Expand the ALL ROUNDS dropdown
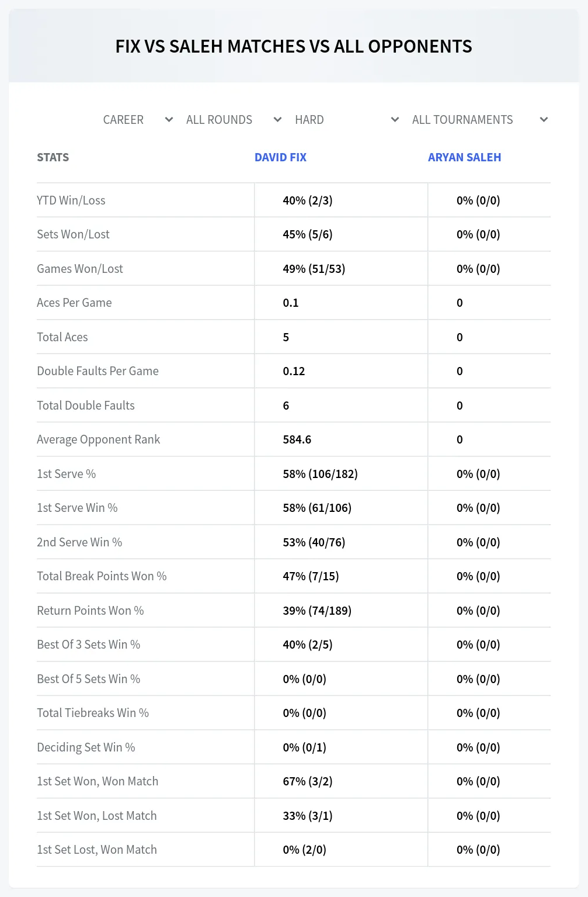The width and height of the screenshot is (588, 897). tap(234, 120)
